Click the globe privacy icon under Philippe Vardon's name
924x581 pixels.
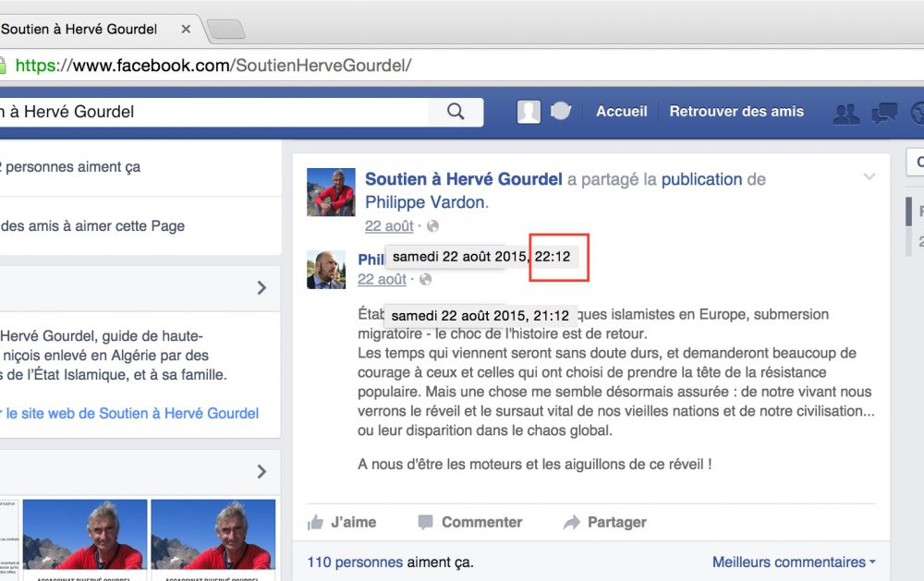point(425,279)
